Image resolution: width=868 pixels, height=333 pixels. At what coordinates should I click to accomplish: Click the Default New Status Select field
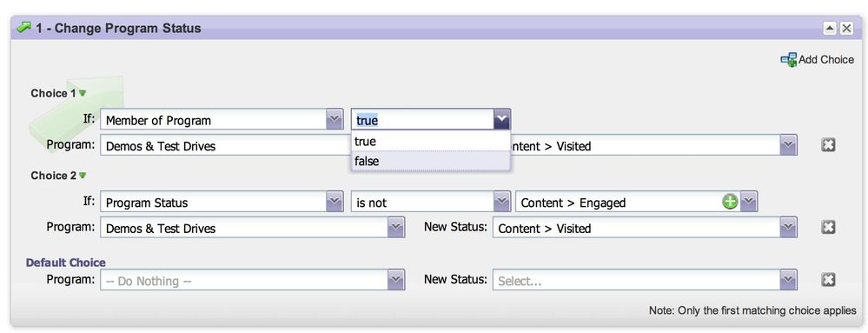click(645, 280)
